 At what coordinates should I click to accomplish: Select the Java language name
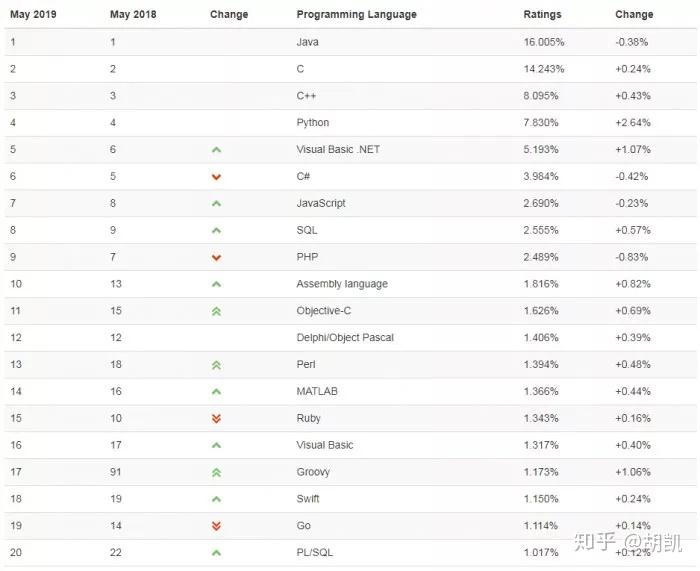307,42
